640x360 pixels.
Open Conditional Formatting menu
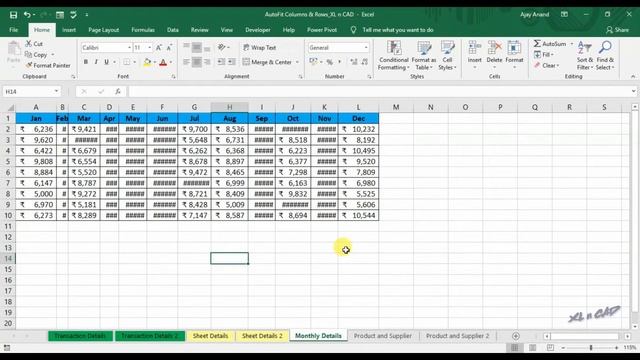[393, 56]
